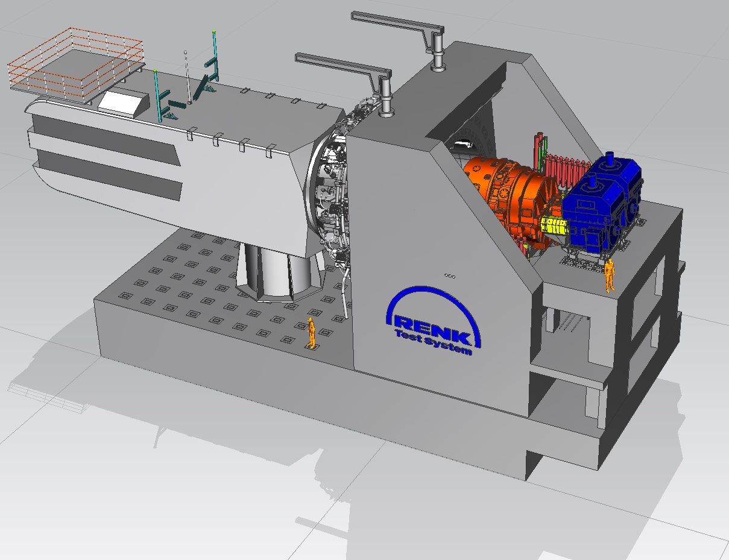Viewport: 729px width, 560px height.
Task: Select the orange human figure on the floor plate
Action: [311, 332]
